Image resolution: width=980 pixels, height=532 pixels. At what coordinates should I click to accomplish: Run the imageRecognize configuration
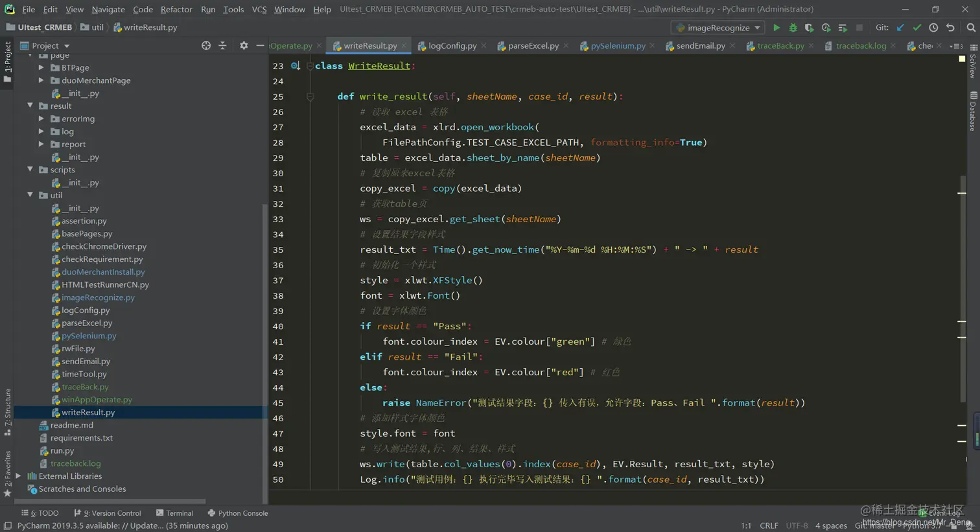[776, 28]
